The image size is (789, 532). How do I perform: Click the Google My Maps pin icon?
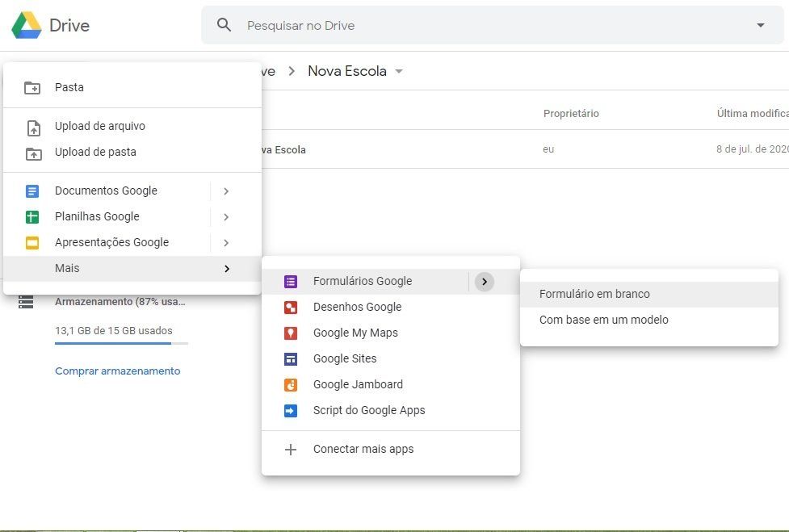coord(291,333)
